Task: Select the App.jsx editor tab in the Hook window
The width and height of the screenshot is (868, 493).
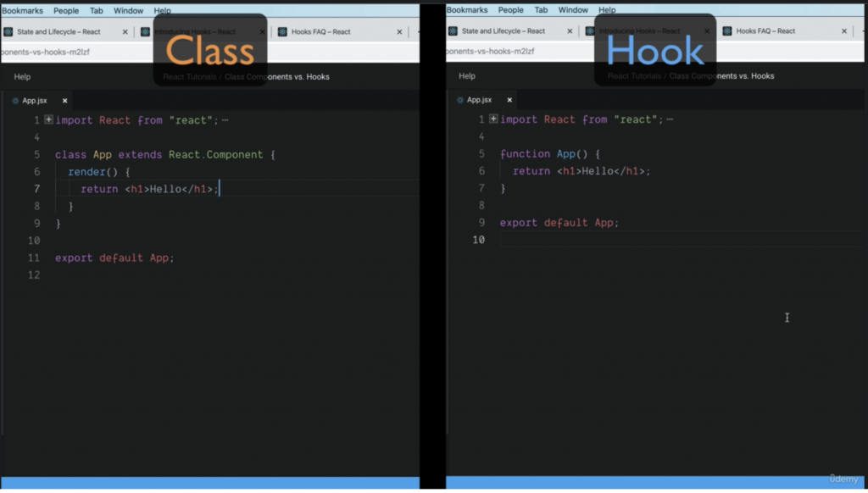Action: click(x=483, y=100)
